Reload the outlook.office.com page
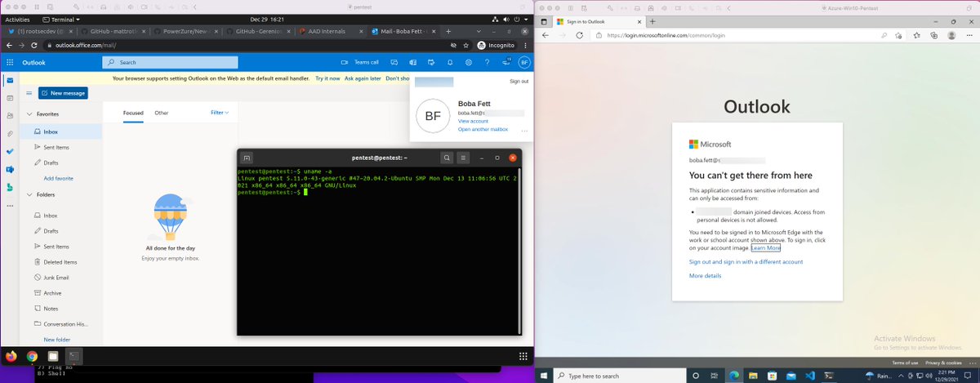Screen dimensions: 980x383 pos(33,45)
